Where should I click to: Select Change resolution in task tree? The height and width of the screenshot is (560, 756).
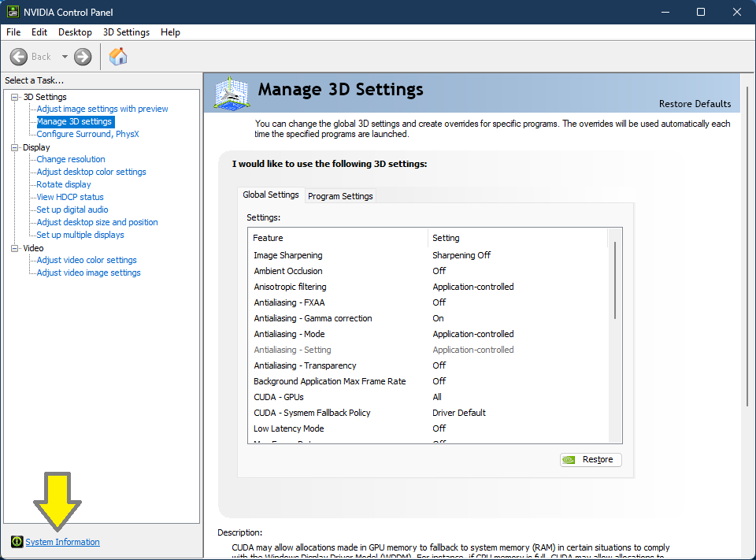coord(71,159)
